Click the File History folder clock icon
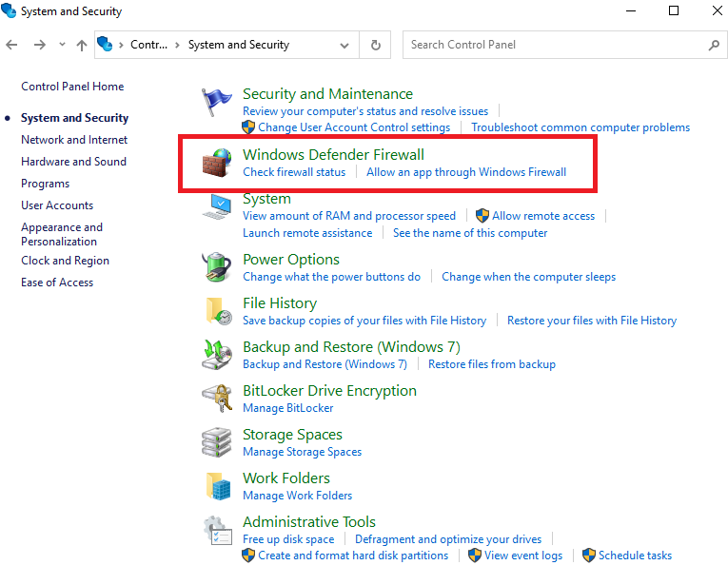Image resolution: width=728 pixels, height=585 pixels. pyautogui.click(x=218, y=311)
